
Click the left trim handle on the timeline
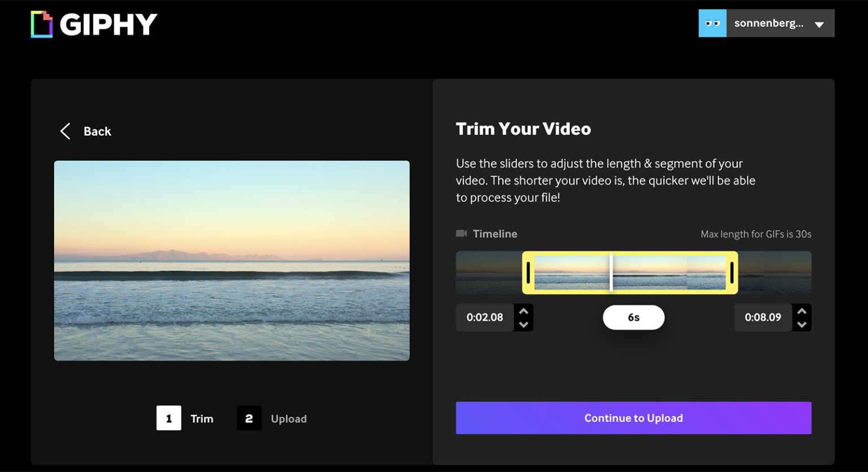(x=528, y=273)
